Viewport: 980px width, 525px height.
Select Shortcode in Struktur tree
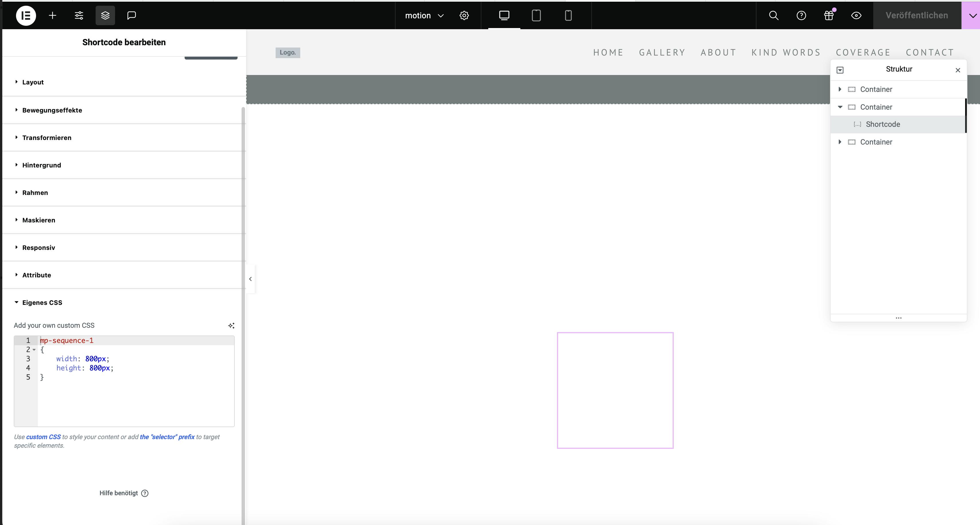(883, 125)
